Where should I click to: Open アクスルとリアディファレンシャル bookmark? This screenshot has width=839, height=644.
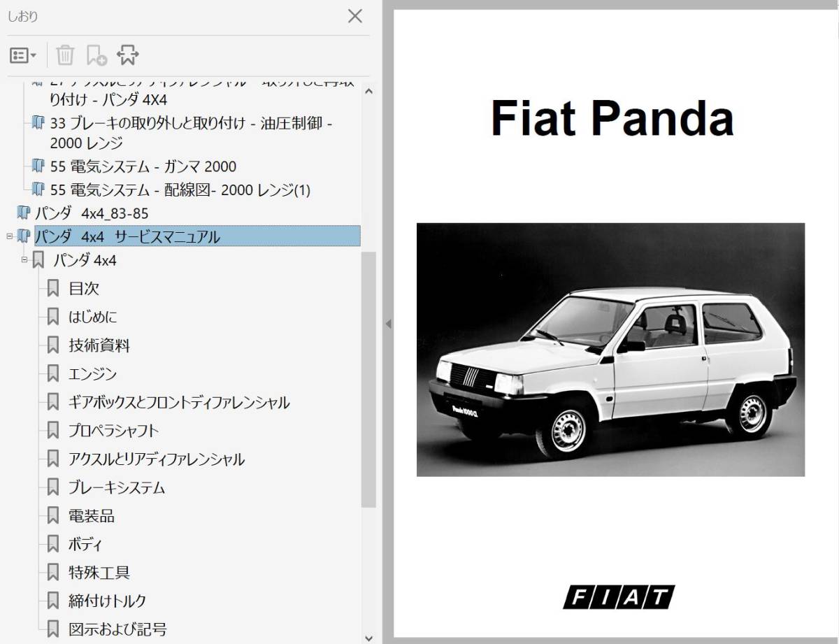[x=157, y=459]
